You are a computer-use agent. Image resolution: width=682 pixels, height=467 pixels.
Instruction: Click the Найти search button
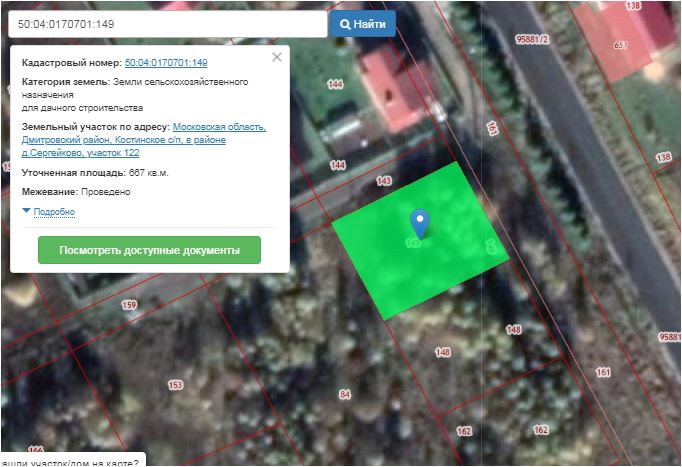362,23
